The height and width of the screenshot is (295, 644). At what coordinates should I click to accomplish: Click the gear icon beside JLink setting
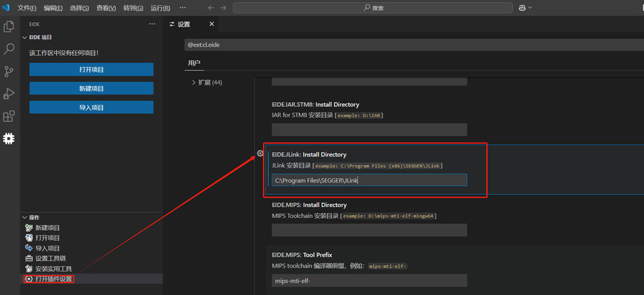(260, 153)
